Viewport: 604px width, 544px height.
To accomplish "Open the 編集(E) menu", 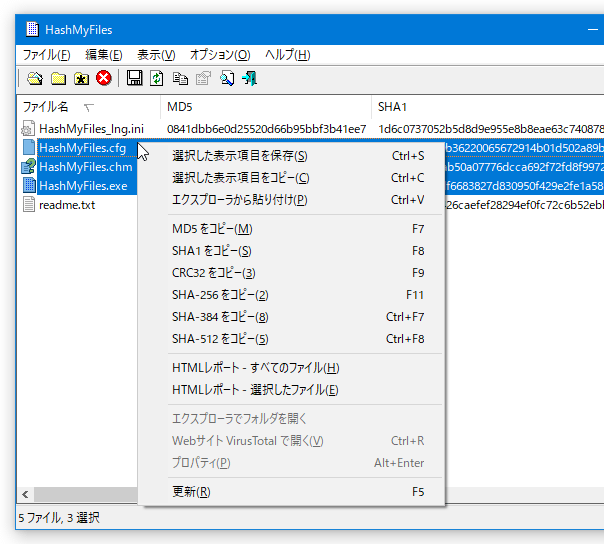I will [x=104, y=55].
